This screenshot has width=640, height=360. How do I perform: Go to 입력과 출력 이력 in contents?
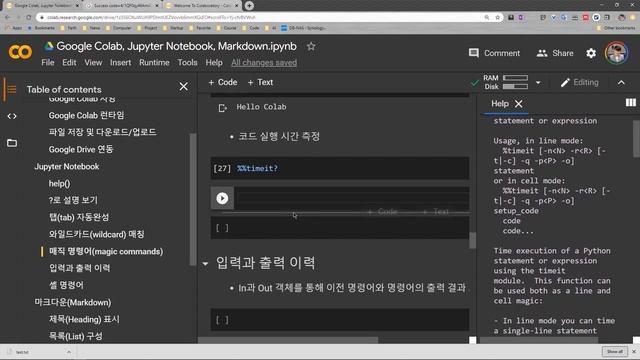tap(80, 268)
